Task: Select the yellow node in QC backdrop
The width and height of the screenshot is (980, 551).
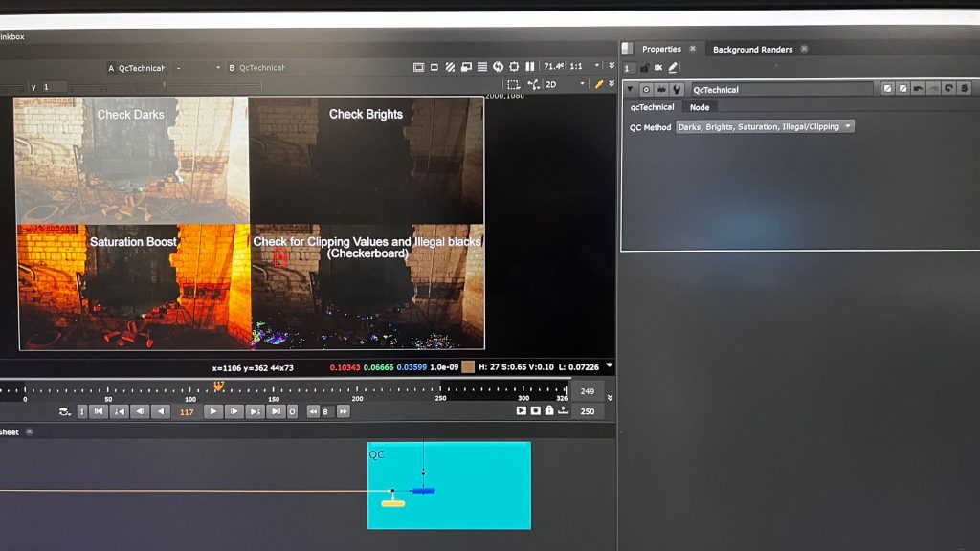Action: pos(393,503)
